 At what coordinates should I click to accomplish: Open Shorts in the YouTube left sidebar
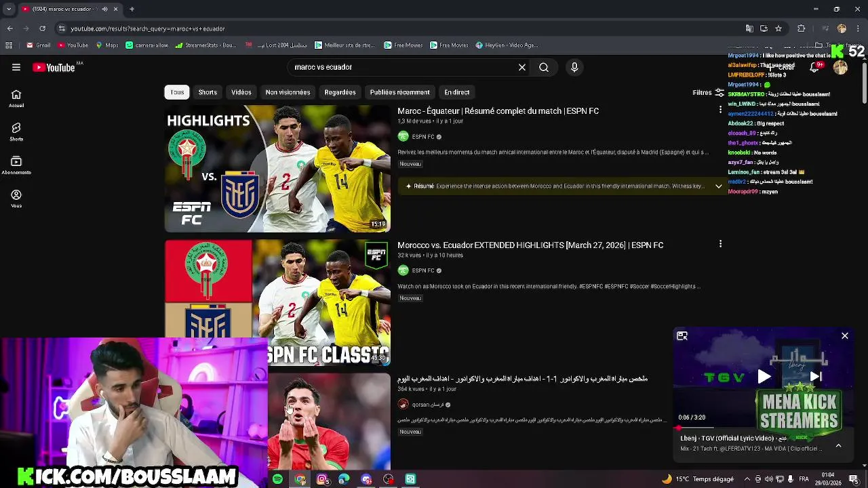(x=16, y=132)
